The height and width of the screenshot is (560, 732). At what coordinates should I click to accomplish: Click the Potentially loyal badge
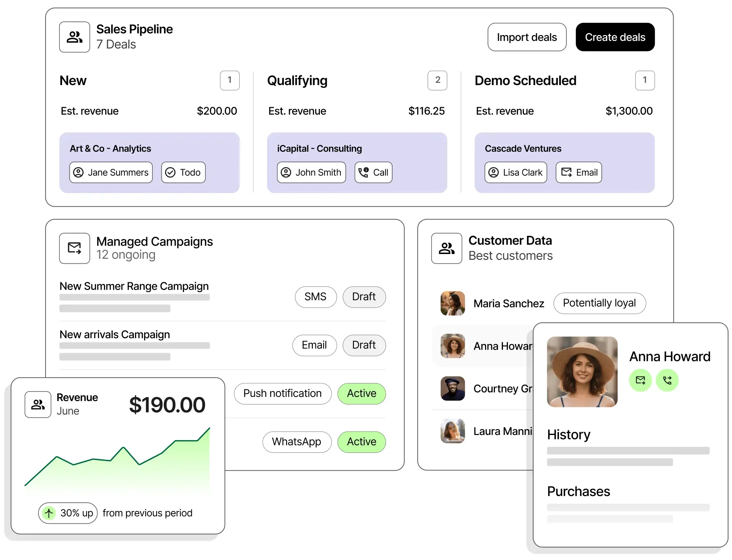pyautogui.click(x=599, y=303)
